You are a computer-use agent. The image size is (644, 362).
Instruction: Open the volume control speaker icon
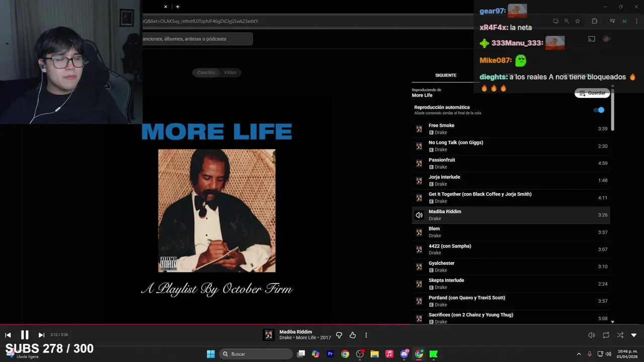click(592, 335)
